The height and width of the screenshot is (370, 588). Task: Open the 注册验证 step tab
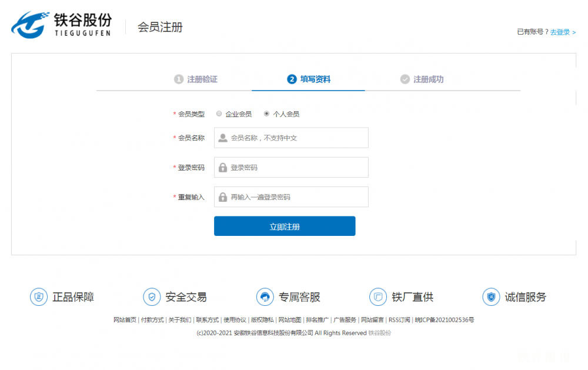point(196,79)
